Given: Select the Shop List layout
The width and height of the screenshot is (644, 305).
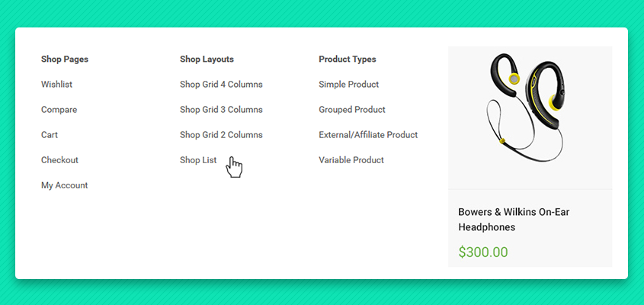Looking at the screenshot, I should pyautogui.click(x=198, y=160).
